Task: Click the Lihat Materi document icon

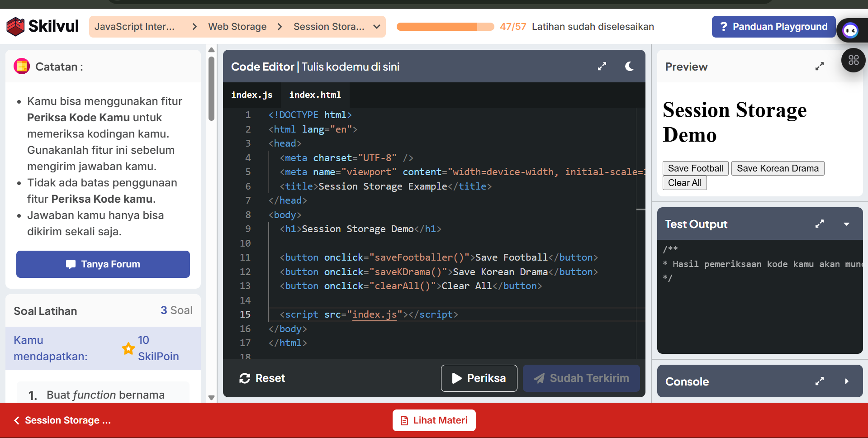Action: point(404,420)
